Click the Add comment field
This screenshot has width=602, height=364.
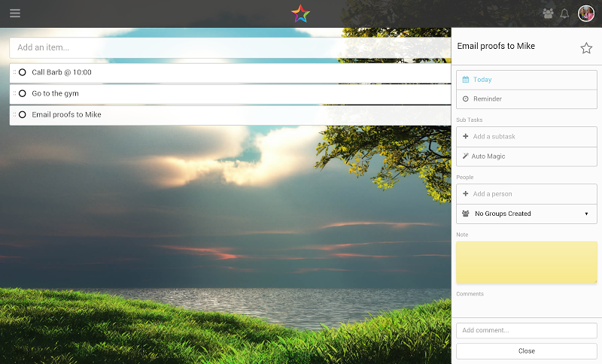[526, 330]
